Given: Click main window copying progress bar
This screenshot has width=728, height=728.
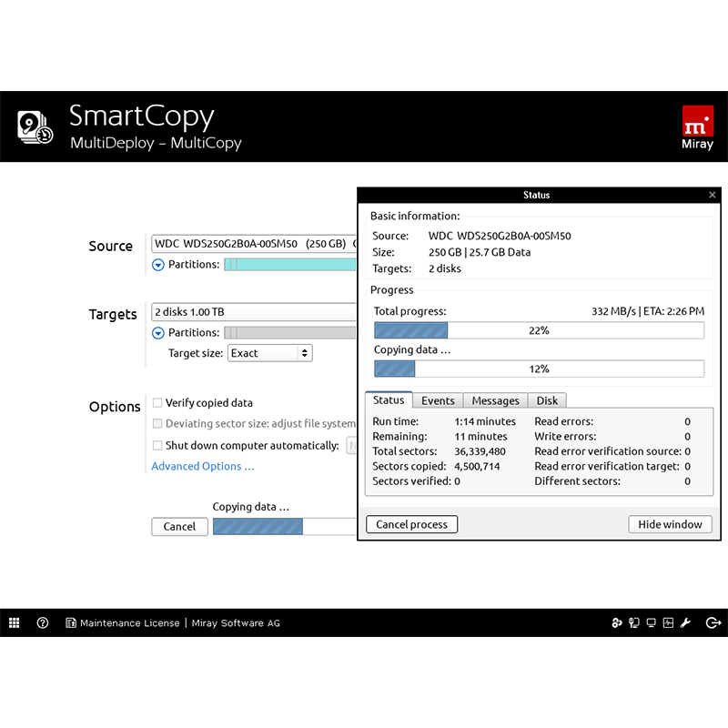Looking at the screenshot, I should coord(285,527).
